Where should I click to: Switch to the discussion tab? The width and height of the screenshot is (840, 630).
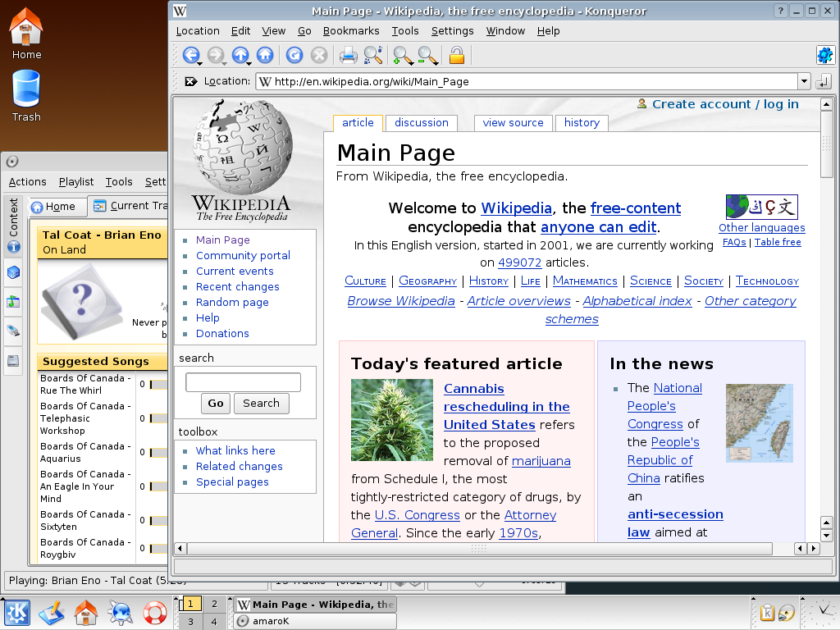(x=421, y=123)
